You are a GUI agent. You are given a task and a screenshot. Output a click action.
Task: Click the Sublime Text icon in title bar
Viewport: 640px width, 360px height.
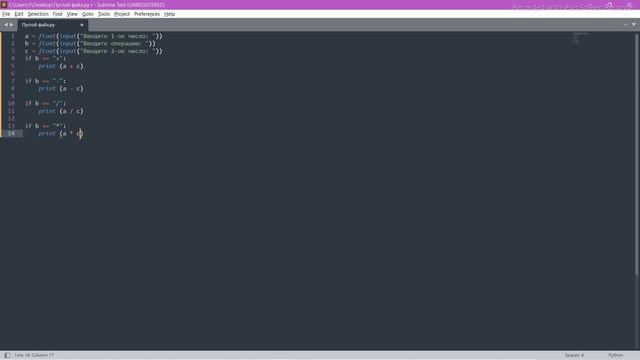[4, 5]
